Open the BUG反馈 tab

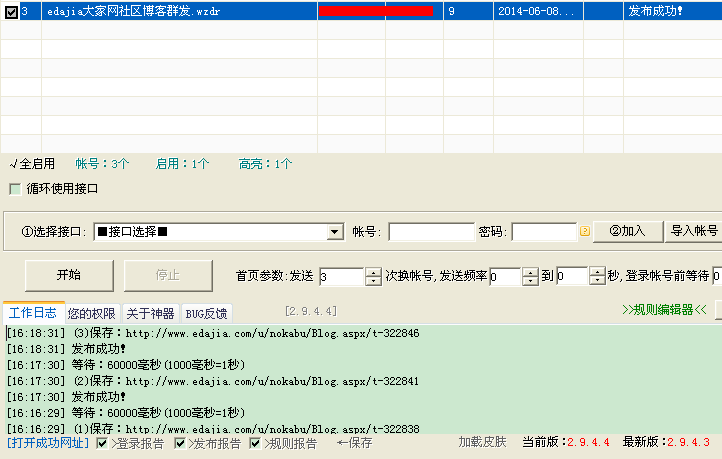pyautogui.click(x=206, y=314)
